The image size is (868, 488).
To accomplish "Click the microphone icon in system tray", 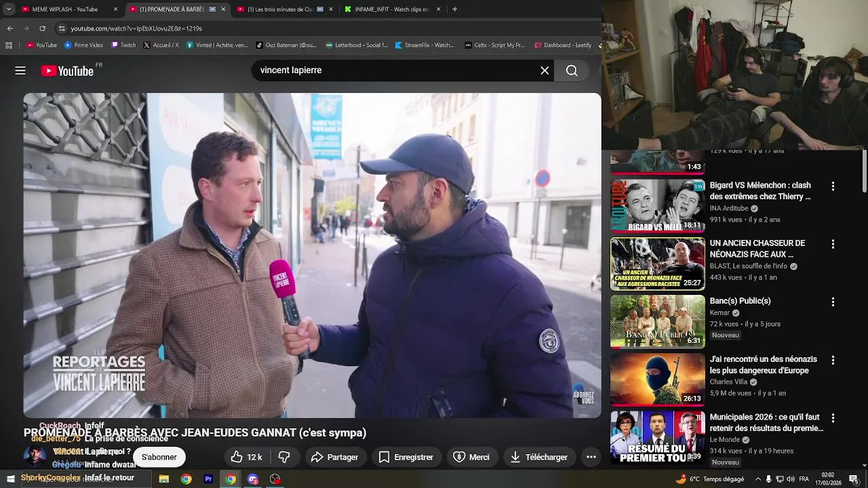I will coord(768,479).
